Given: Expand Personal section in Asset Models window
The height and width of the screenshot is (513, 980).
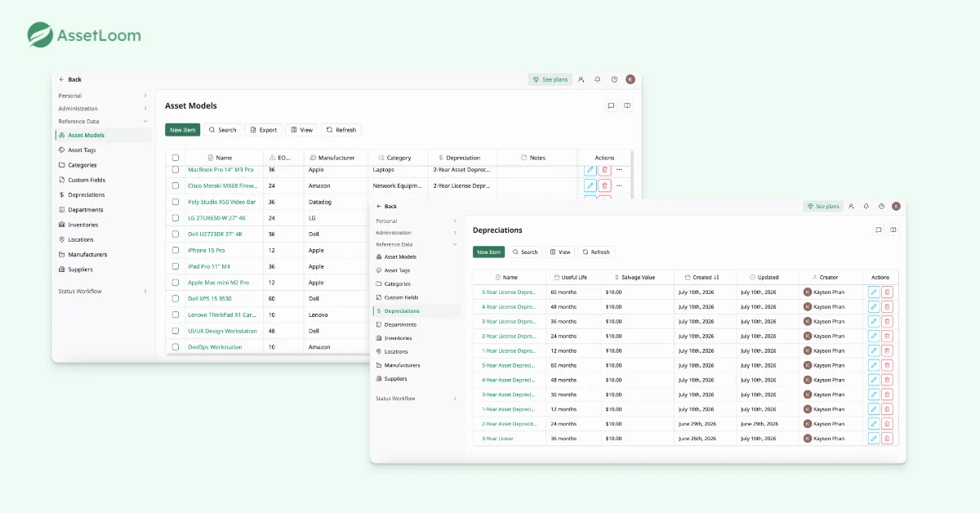Looking at the screenshot, I should point(103,96).
